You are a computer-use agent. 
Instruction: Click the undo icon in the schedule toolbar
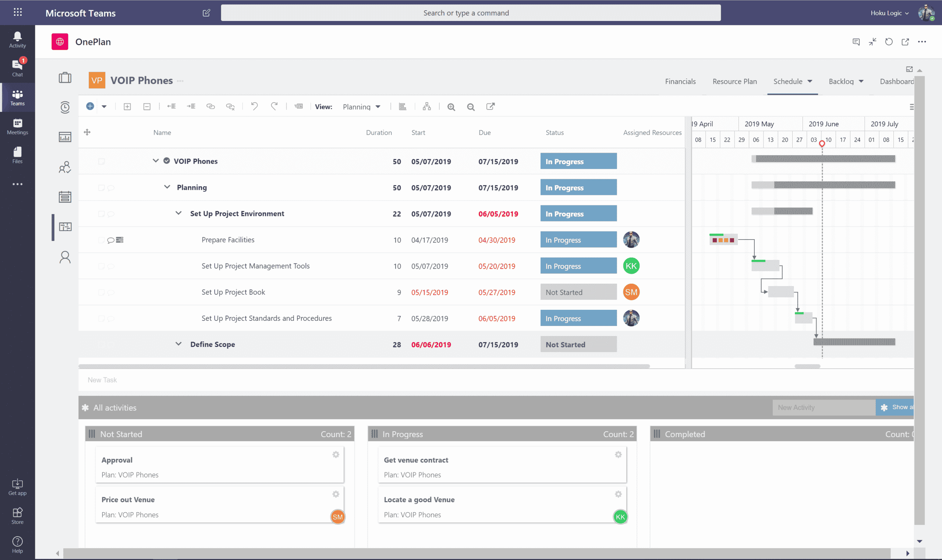[255, 107]
